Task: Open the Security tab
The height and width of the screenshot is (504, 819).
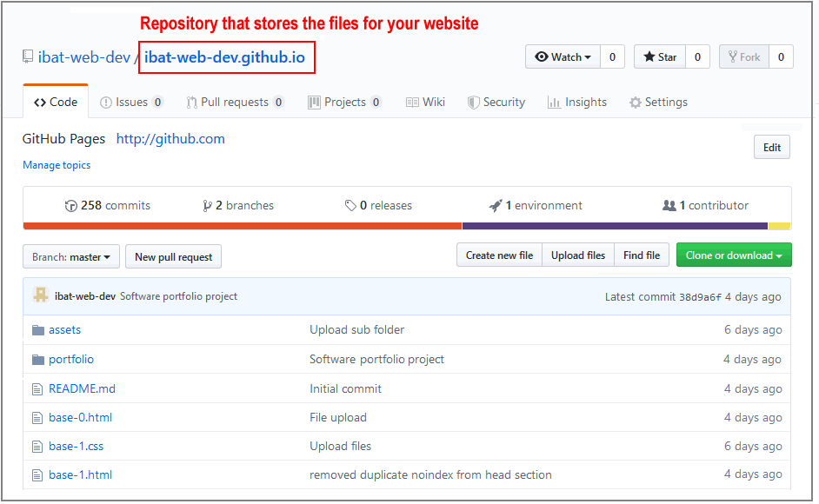Action: click(496, 103)
